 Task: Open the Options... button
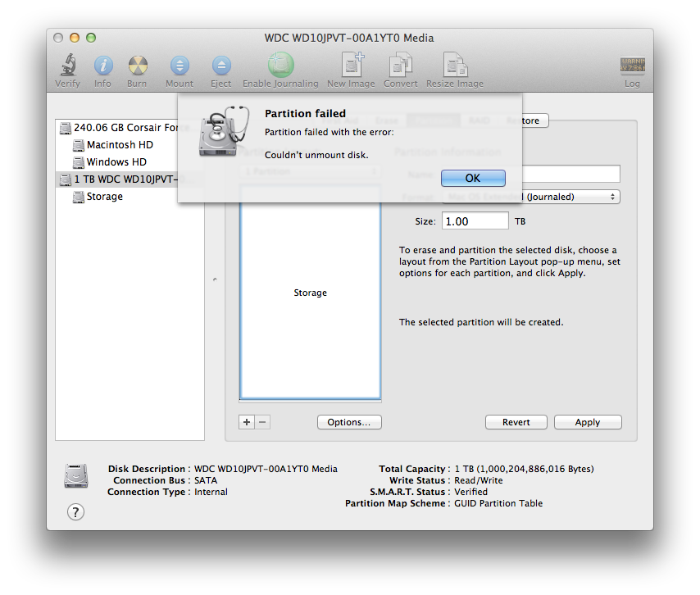click(349, 422)
